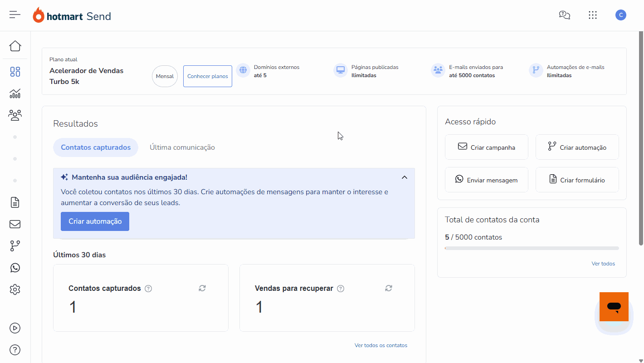Select the Contatos capturados tab
Image resolution: width=644 pixels, height=363 pixels.
96,147
